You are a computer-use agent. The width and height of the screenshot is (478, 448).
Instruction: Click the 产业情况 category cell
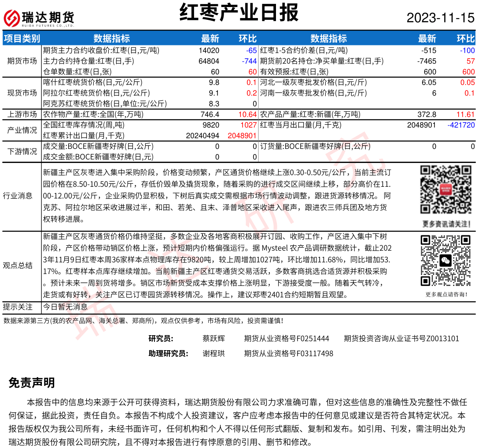[22, 130]
